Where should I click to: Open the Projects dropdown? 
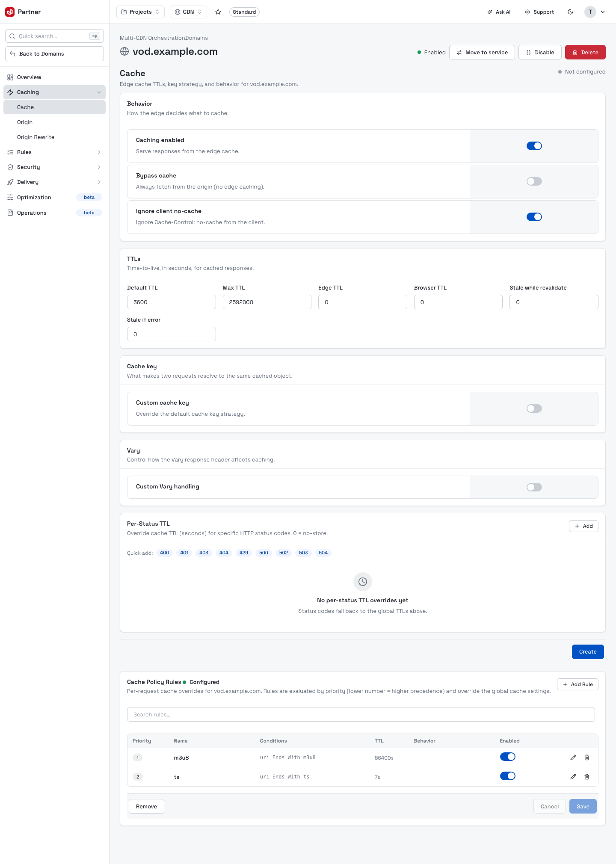tap(140, 12)
